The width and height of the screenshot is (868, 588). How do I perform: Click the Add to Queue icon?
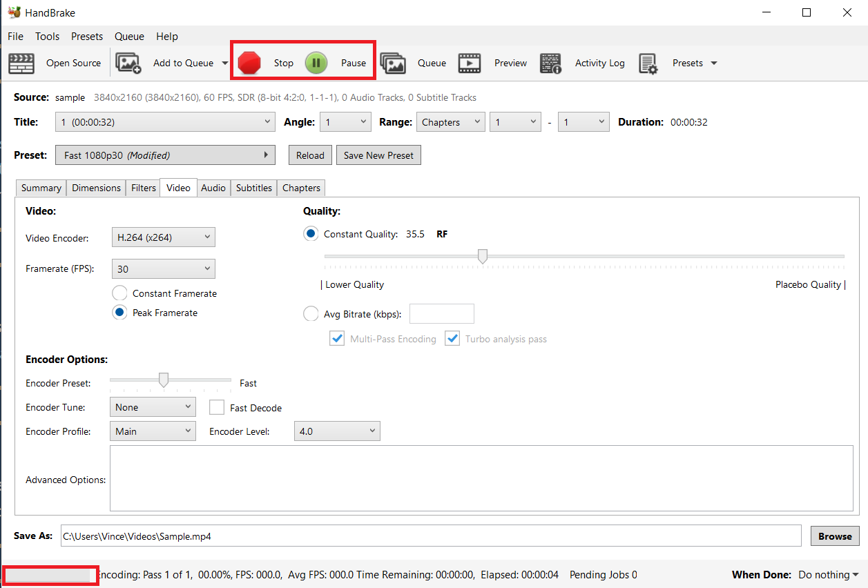[x=128, y=63]
